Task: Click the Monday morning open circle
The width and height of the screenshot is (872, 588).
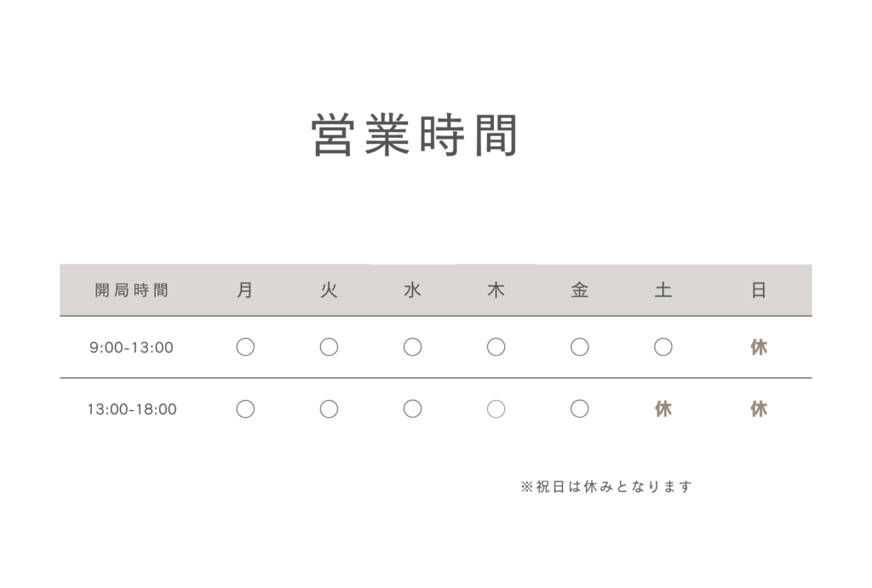Action: click(245, 347)
